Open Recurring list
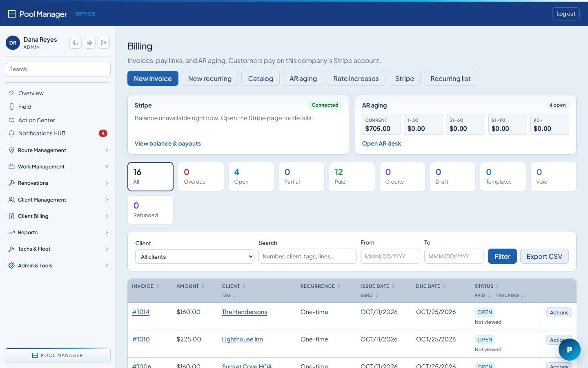 (450, 79)
